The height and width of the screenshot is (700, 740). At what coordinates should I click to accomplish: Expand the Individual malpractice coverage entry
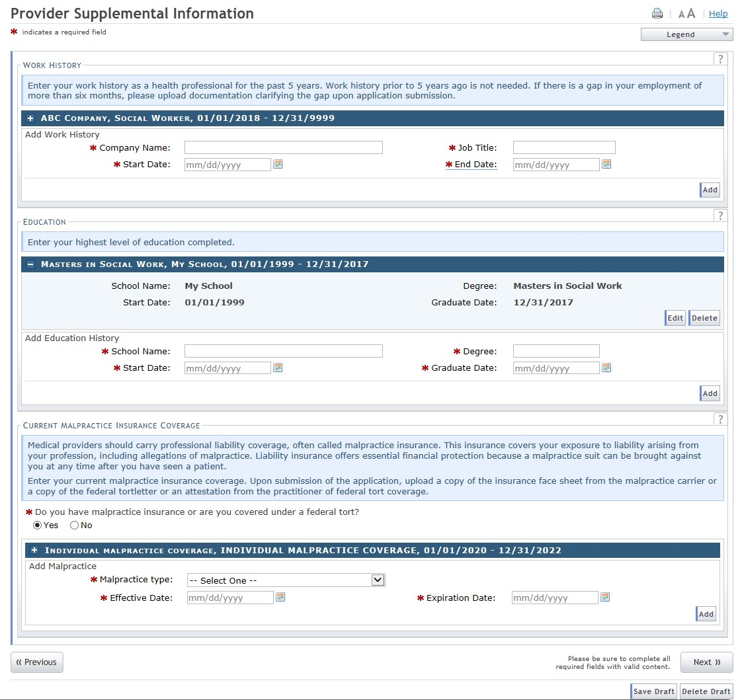[34, 551]
